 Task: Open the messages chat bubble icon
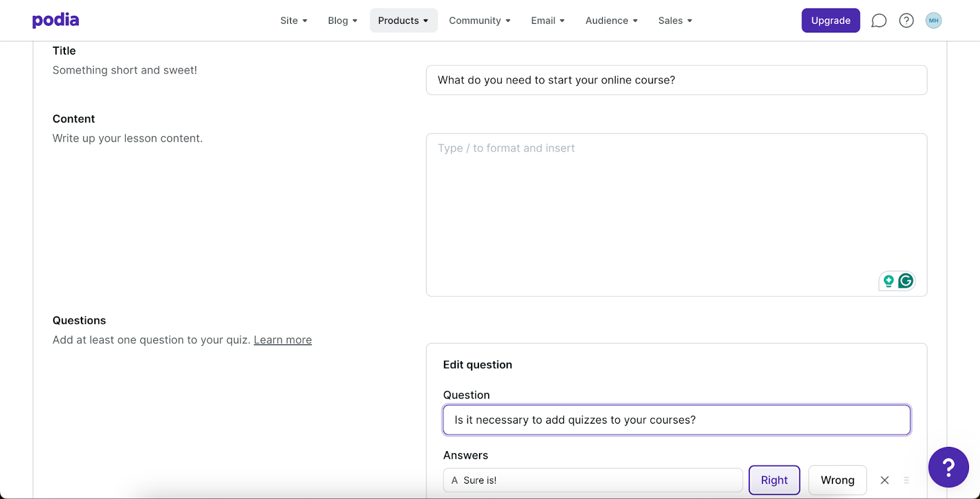879,21
